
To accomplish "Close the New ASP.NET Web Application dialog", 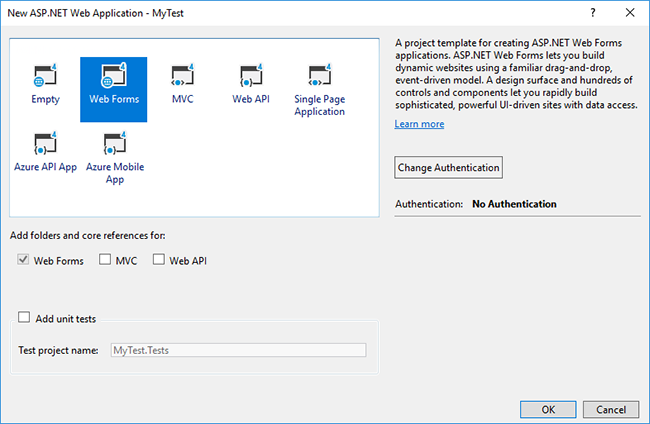I will (x=630, y=13).
